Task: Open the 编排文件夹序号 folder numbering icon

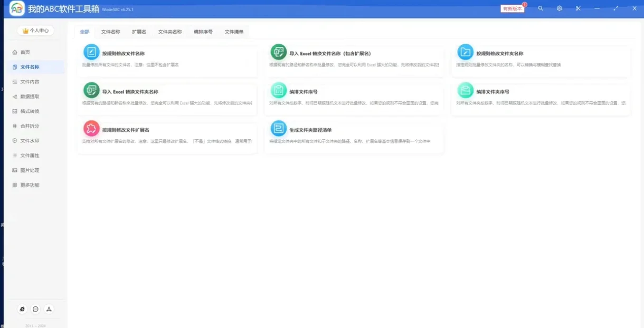Action: (x=465, y=90)
